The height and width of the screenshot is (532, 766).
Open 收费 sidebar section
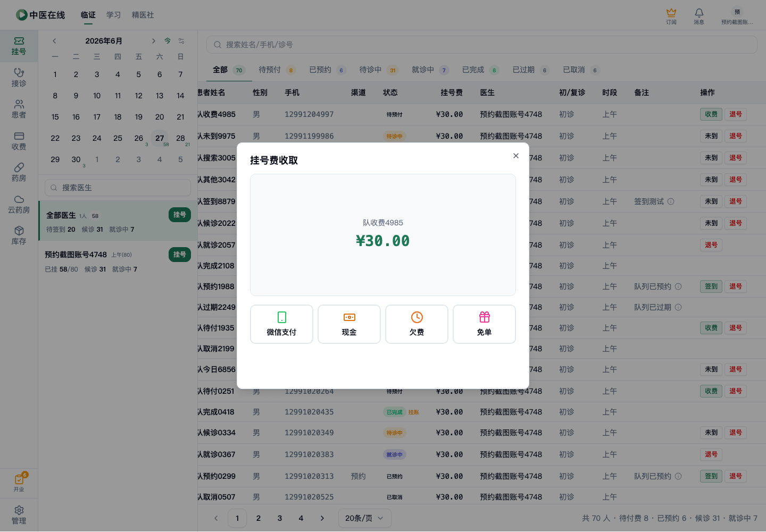pos(19,141)
